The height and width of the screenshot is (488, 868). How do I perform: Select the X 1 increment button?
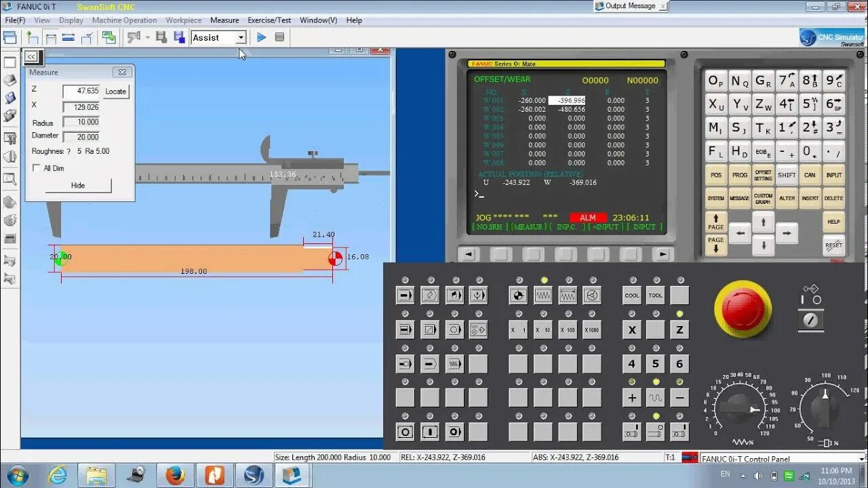click(x=518, y=330)
